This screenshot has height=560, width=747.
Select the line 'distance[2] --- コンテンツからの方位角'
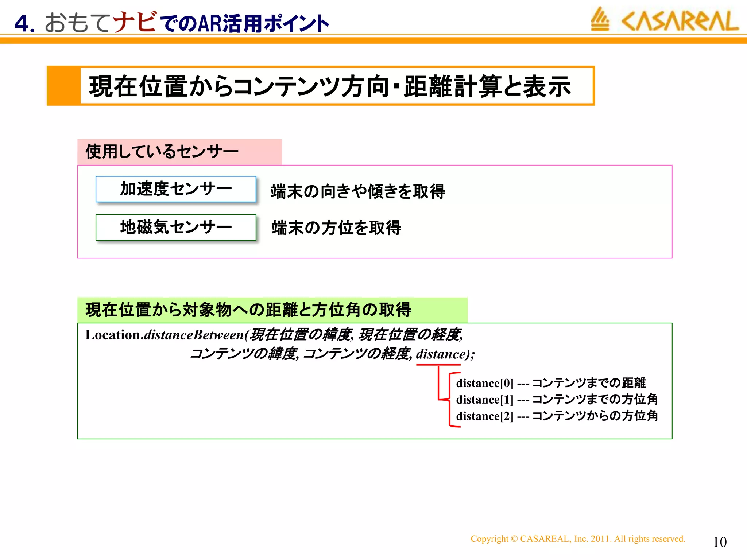click(x=557, y=416)
